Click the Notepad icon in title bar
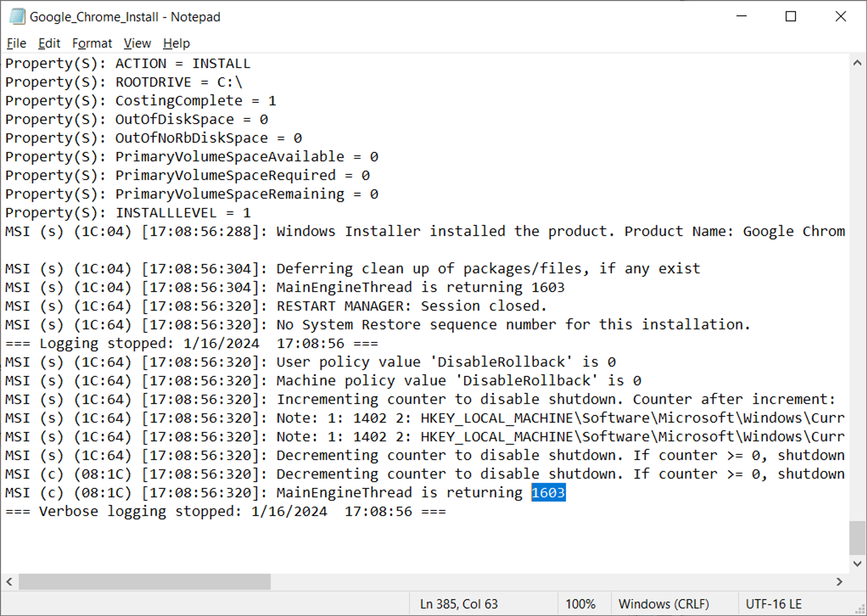Screen dimensions: 867x616 (x=17, y=17)
